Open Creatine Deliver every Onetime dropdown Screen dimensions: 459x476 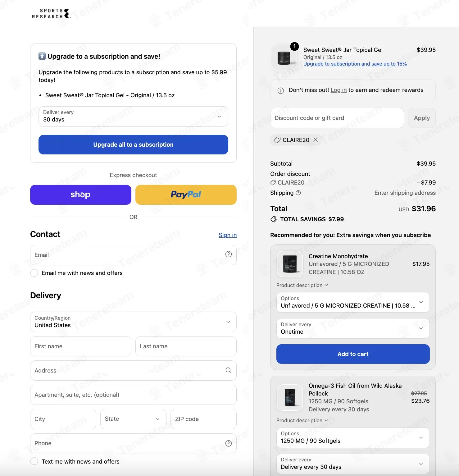click(x=353, y=328)
